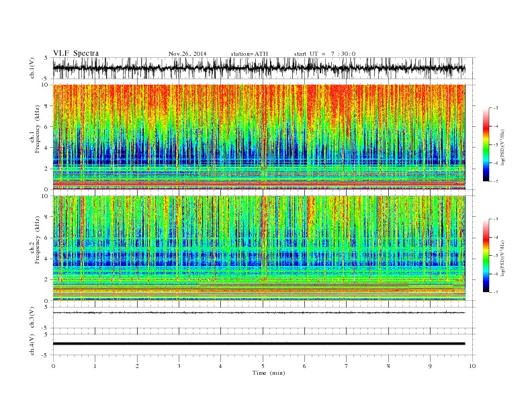Click the "station=ATH" header label
532x411 pixels.
click(x=249, y=54)
